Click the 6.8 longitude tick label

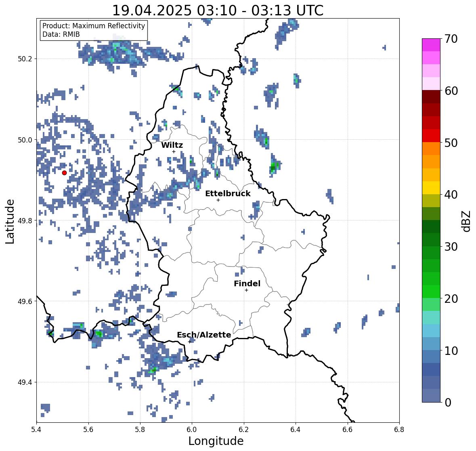point(399,430)
